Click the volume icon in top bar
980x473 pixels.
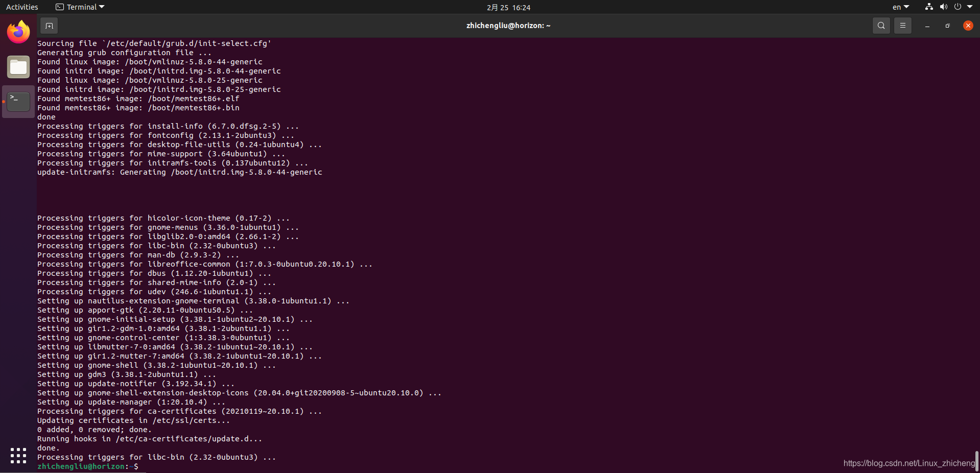(x=943, y=7)
